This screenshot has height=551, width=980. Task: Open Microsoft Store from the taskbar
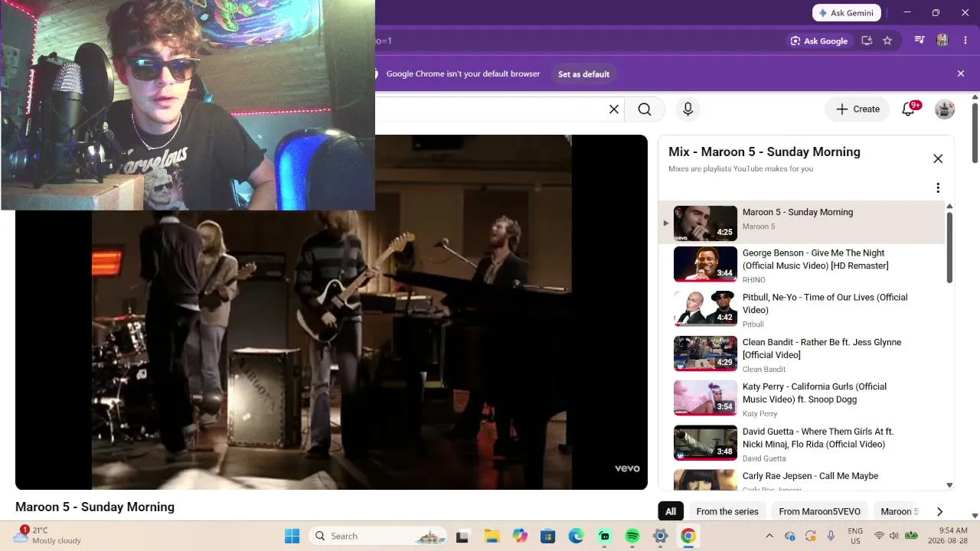coord(547,536)
